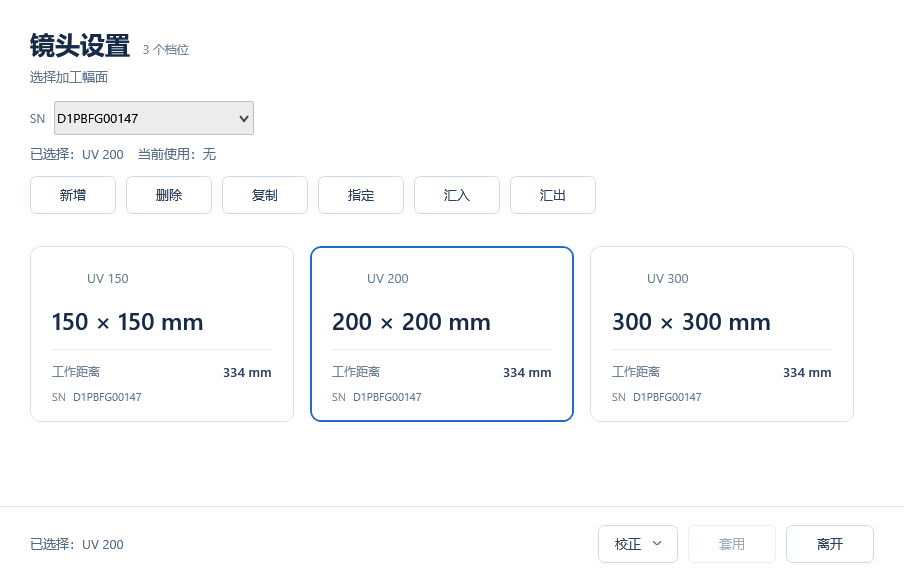This screenshot has width=904, height=581.
Task: Click the 150 × 150 mm size text
Action: click(x=127, y=322)
